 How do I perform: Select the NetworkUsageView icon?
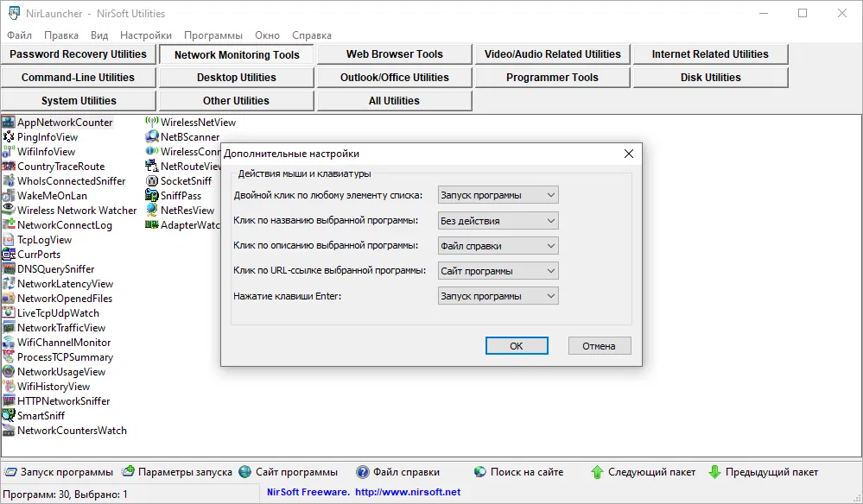coord(9,372)
